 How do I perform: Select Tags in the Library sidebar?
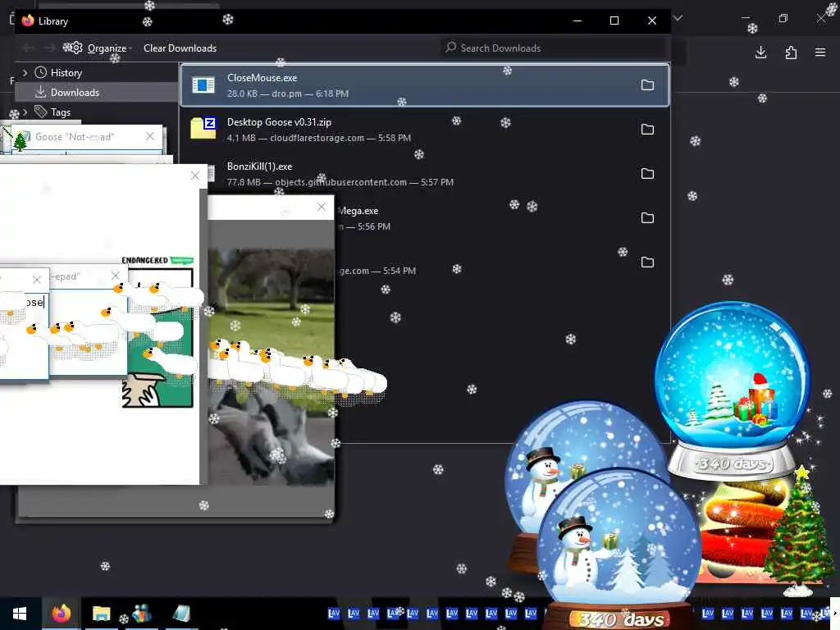(61, 112)
